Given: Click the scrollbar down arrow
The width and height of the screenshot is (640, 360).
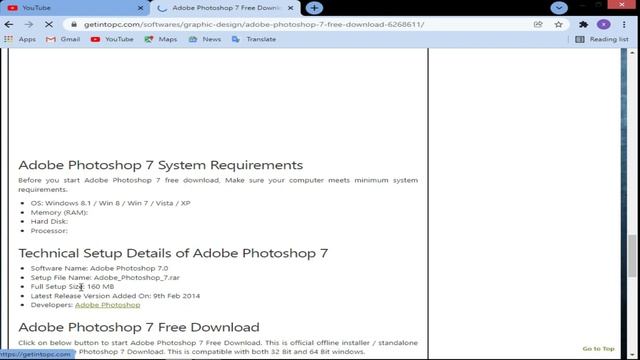Looking at the screenshot, I should [x=632, y=356].
